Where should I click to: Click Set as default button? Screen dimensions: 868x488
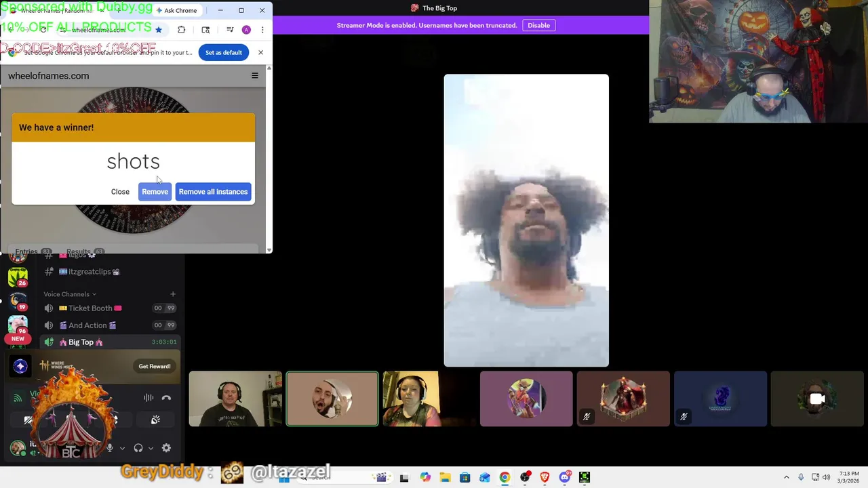[x=223, y=52]
